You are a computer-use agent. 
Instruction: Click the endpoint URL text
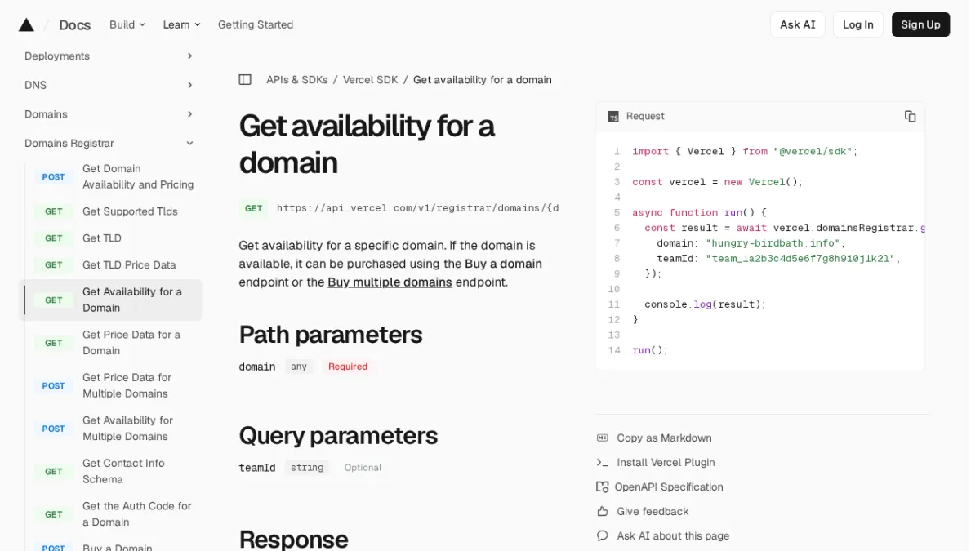417,208
